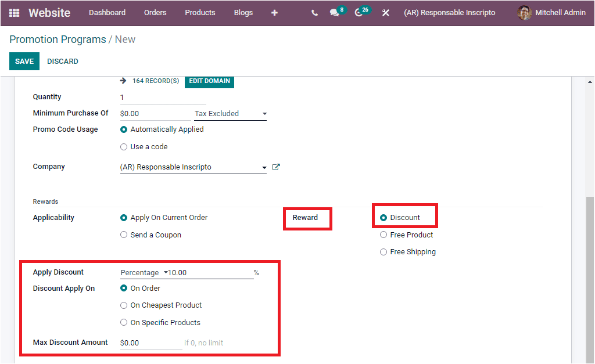The width and height of the screenshot is (595, 364).
Task: Choose Free Shipping as reward
Action: pyautogui.click(x=383, y=251)
